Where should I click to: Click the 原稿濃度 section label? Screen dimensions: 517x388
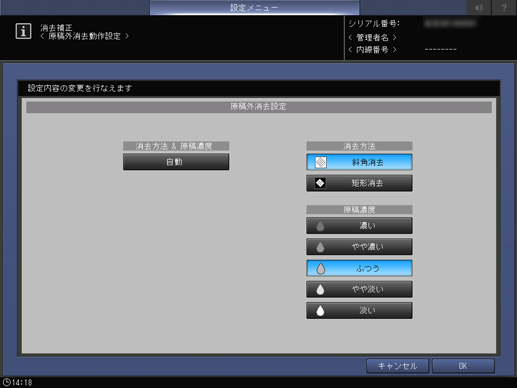(359, 209)
